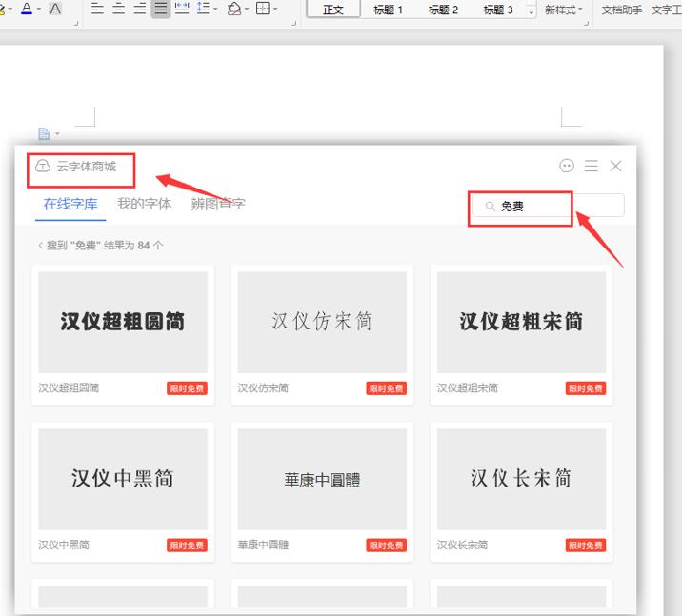This screenshot has width=682, height=616.
Task: Click the search magnifier icon
Action: [x=491, y=206]
